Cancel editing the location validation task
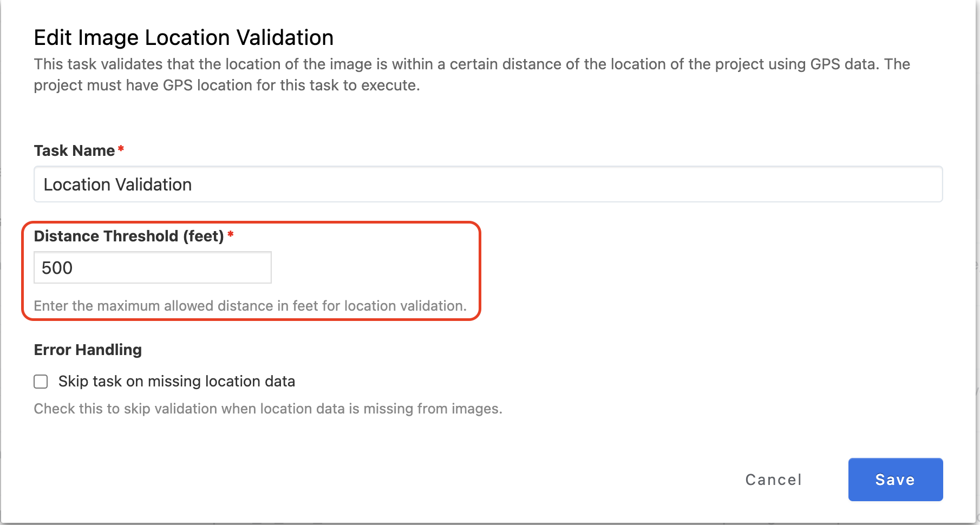The height and width of the screenshot is (525, 980). tap(773, 480)
